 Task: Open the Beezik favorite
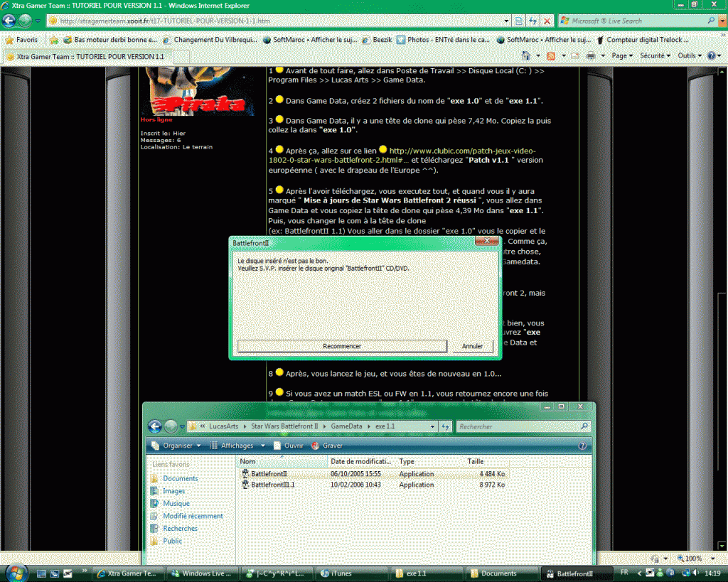tap(377, 40)
